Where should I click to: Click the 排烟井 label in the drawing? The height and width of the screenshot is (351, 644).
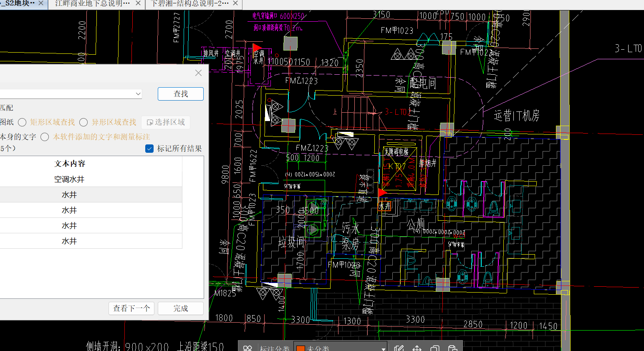(x=428, y=163)
